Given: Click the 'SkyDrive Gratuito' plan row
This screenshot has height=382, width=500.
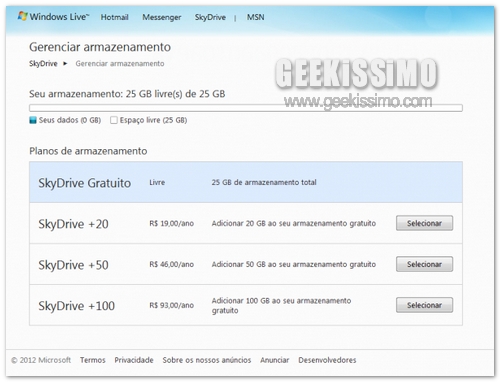Looking at the screenshot, I should point(246,182).
